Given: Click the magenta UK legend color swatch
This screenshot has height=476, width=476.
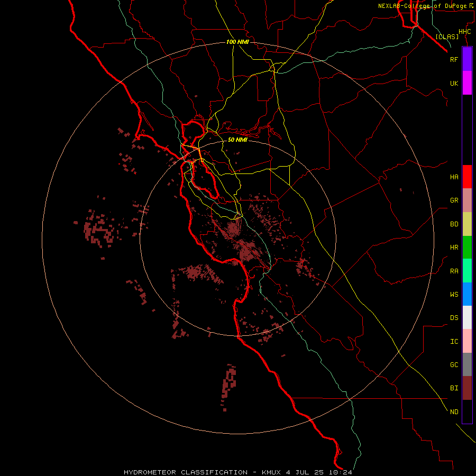Looking at the screenshot, I should tap(467, 83).
